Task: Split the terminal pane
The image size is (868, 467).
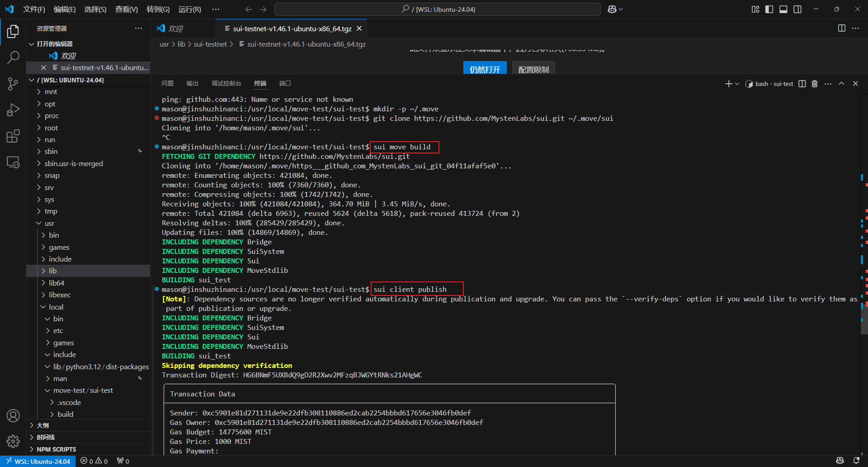Action: point(802,84)
